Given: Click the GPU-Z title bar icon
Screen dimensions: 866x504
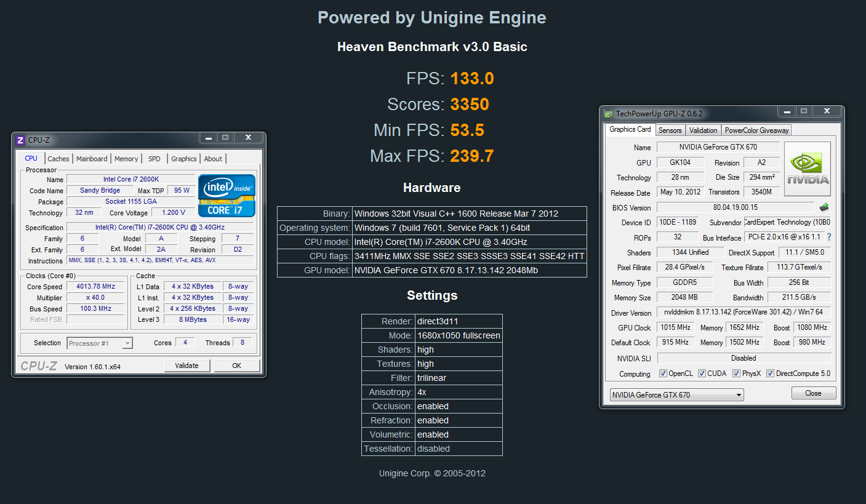Looking at the screenshot, I should pos(609,114).
